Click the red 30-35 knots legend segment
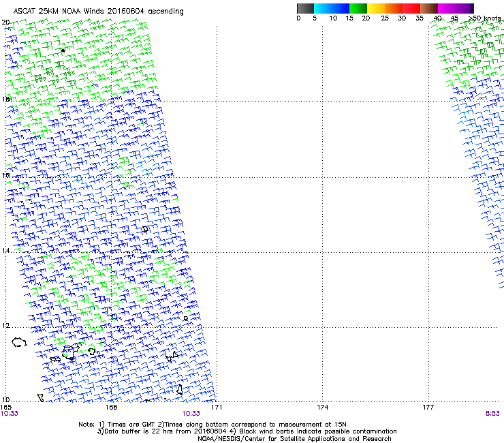The image size is (504, 443). tap(411, 8)
